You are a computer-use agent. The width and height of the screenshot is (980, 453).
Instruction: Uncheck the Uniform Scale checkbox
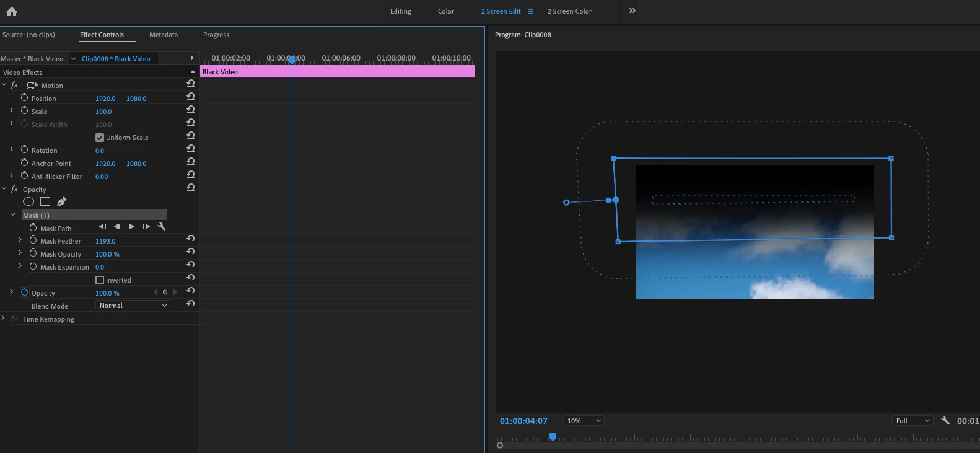pyautogui.click(x=99, y=138)
